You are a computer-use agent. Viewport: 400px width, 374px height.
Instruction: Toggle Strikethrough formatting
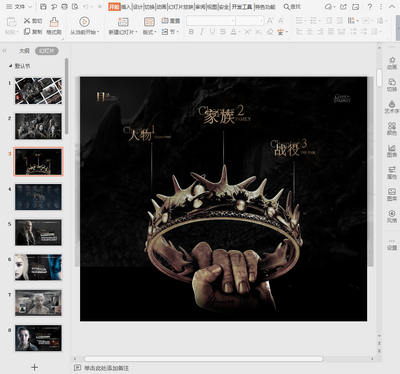click(223, 32)
